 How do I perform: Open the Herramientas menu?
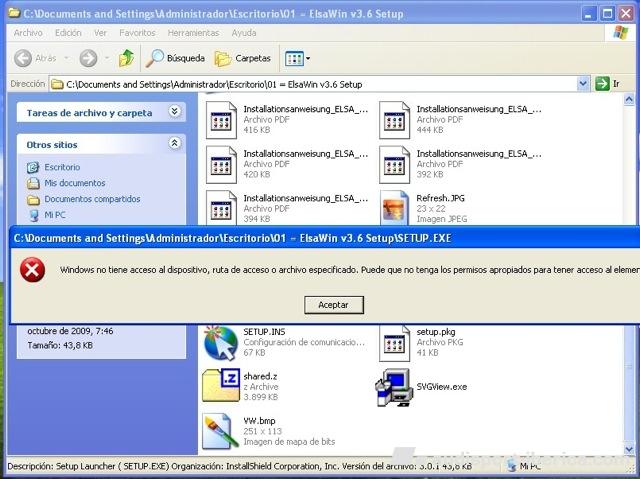[193, 33]
